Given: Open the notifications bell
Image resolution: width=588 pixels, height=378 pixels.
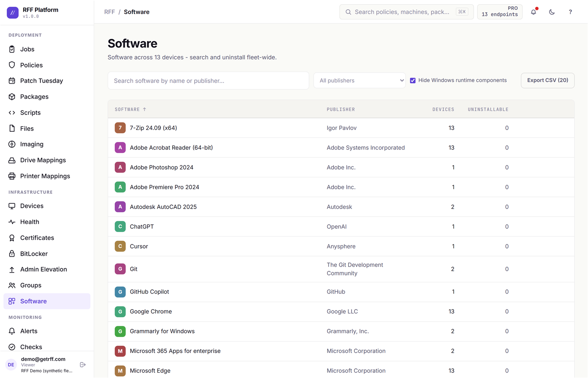Looking at the screenshot, I should 533,12.
